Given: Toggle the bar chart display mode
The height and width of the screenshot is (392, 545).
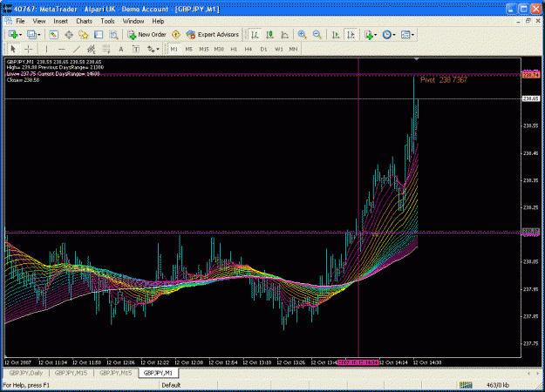Looking at the screenshot, I should coord(255,34).
